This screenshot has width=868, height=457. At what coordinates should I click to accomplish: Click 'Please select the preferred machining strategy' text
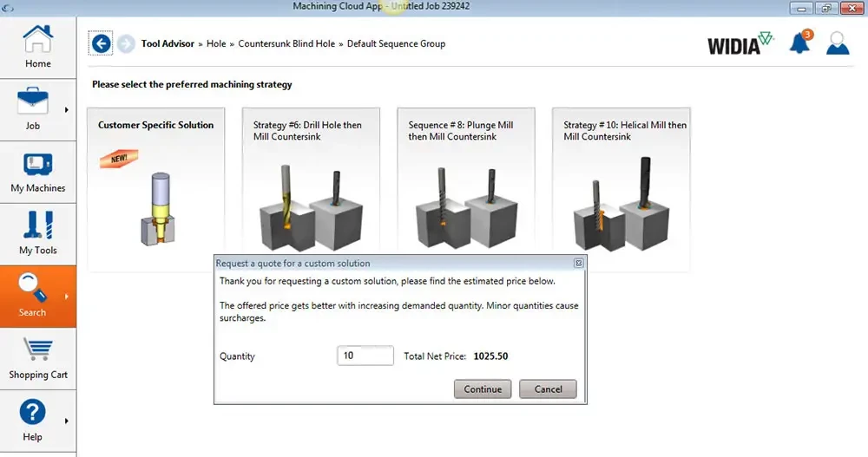point(192,85)
